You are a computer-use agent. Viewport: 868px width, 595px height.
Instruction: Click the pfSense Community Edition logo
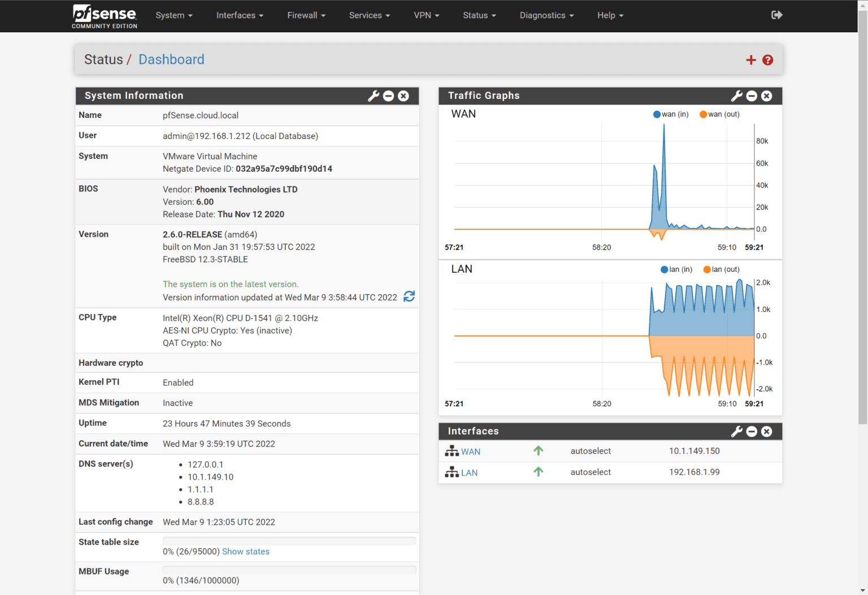click(x=104, y=16)
